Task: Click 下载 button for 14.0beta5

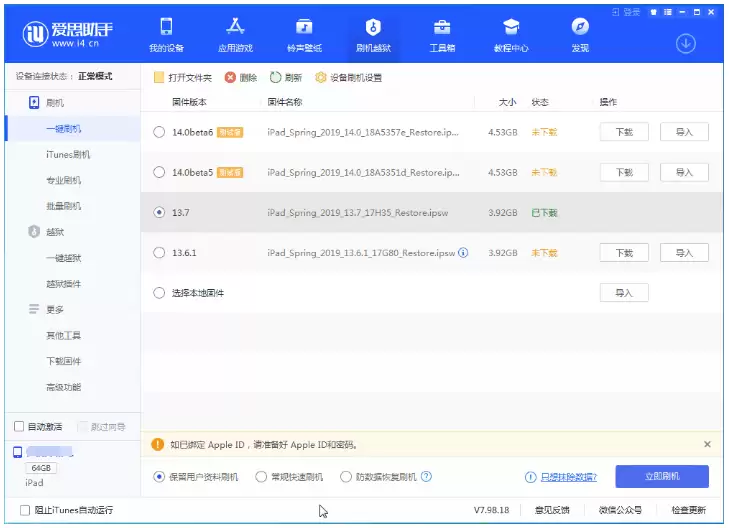Action: point(624,172)
